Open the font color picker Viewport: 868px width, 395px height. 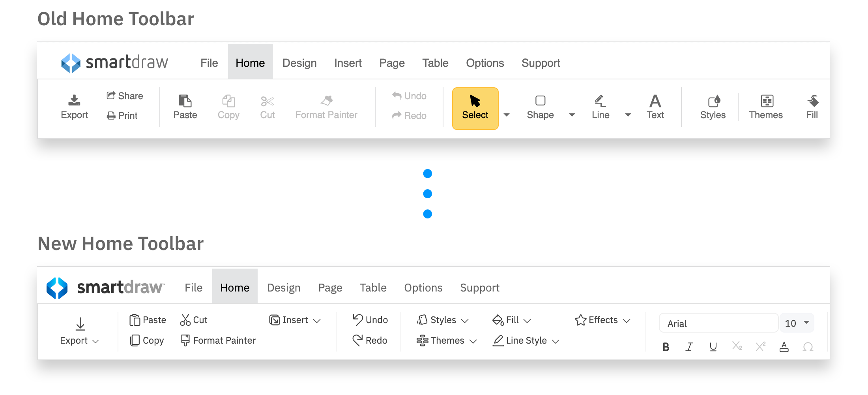coord(784,346)
